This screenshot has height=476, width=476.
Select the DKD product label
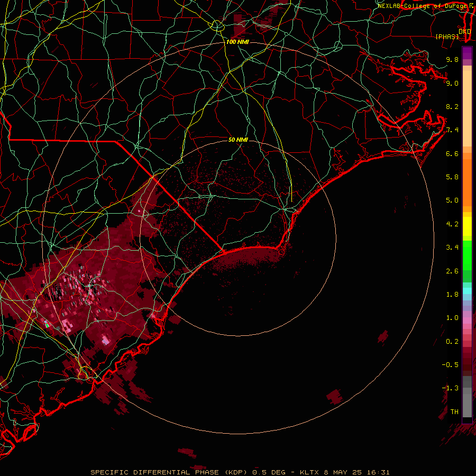coord(464,32)
